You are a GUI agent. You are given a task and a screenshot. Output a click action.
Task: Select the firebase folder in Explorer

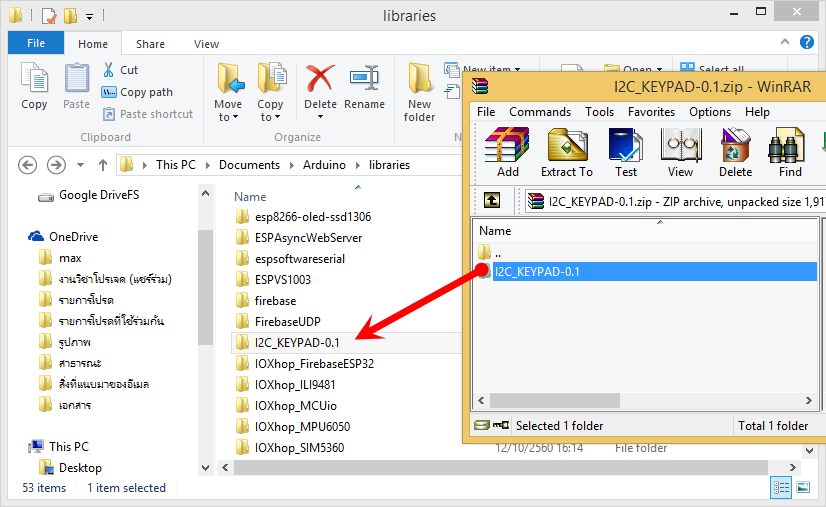tap(275, 301)
